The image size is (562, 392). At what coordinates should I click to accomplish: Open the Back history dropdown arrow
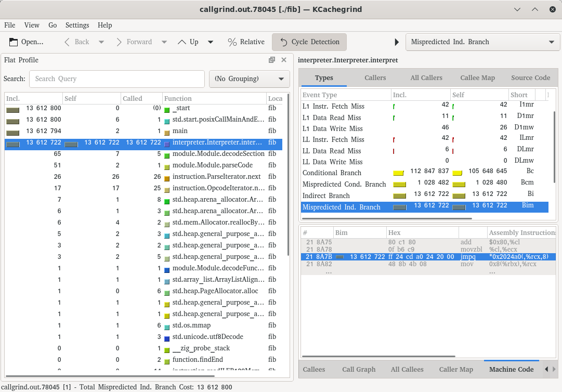pyautogui.click(x=101, y=42)
